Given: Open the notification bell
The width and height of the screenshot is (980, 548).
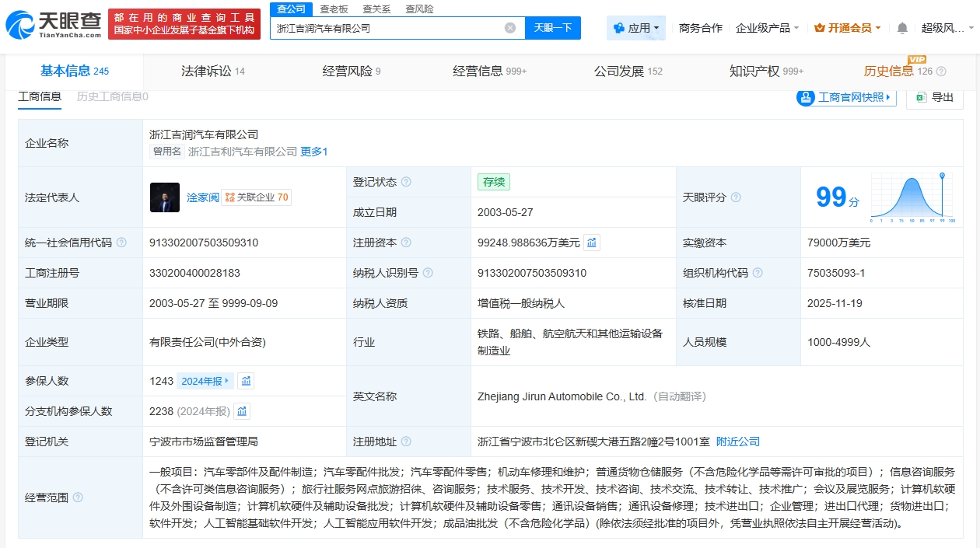Looking at the screenshot, I should 902,28.
